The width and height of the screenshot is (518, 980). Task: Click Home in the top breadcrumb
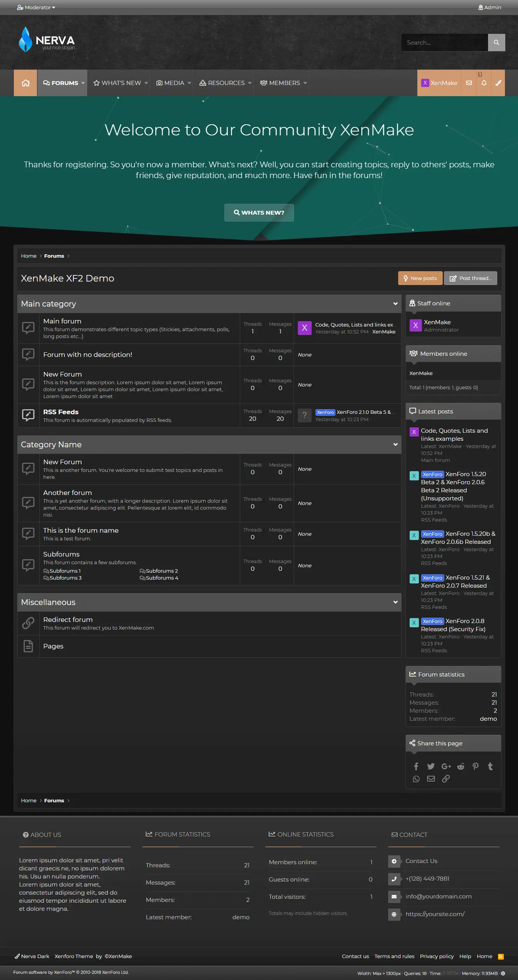click(x=29, y=256)
